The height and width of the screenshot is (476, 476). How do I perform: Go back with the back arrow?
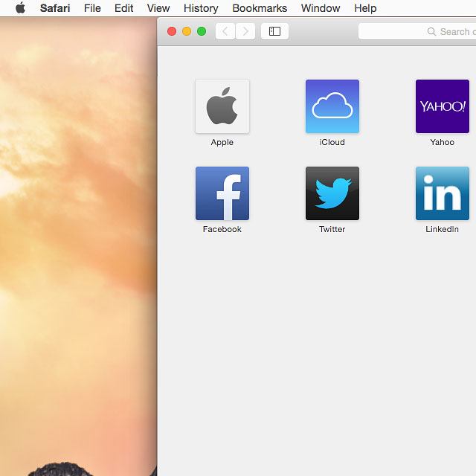click(x=225, y=31)
